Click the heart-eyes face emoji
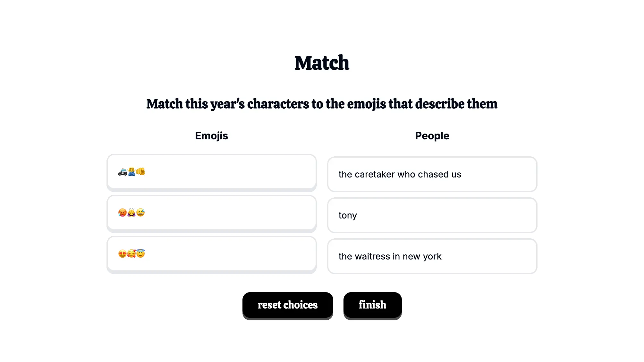Viewport: 644px width, 362px height. 122,254
